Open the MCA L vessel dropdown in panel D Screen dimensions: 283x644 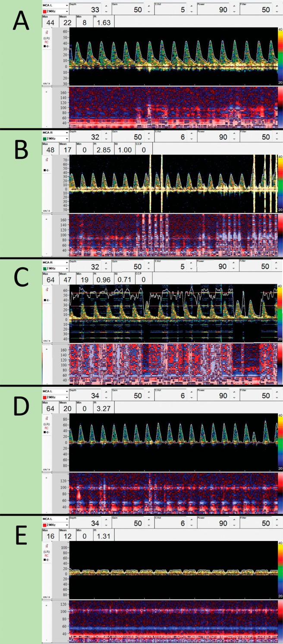pos(66,391)
